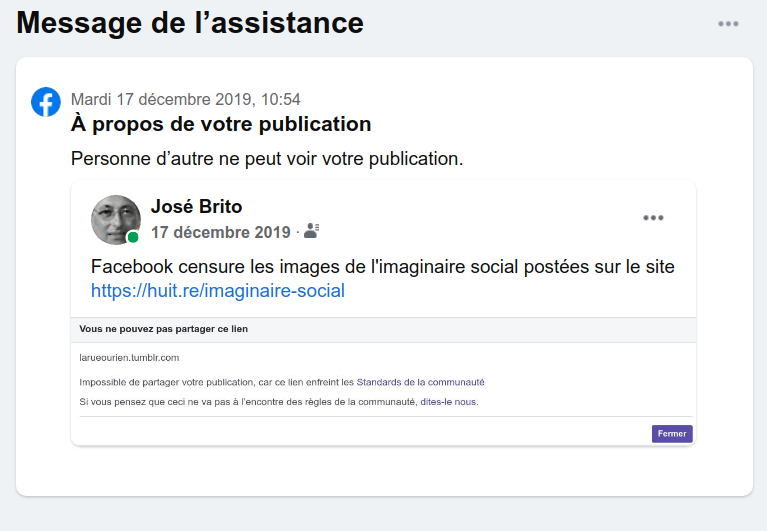The width and height of the screenshot is (767, 531).
Task: Open Standards de la communauté link
Action: 420,382
